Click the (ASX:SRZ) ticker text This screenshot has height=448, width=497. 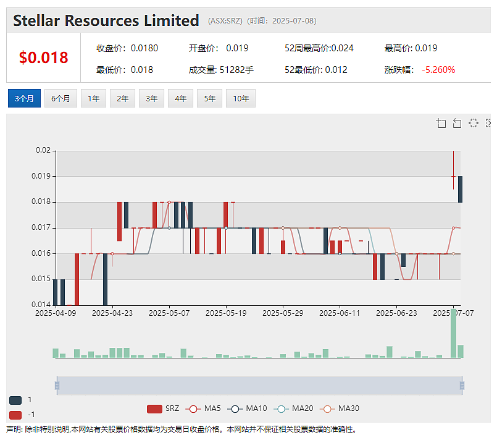click(x=225, y=21)
